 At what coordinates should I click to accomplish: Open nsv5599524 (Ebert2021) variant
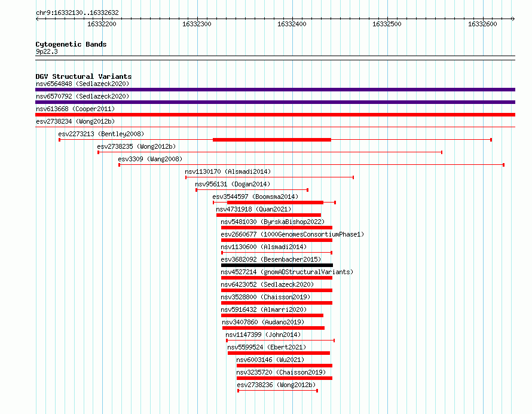pos(267,347)
